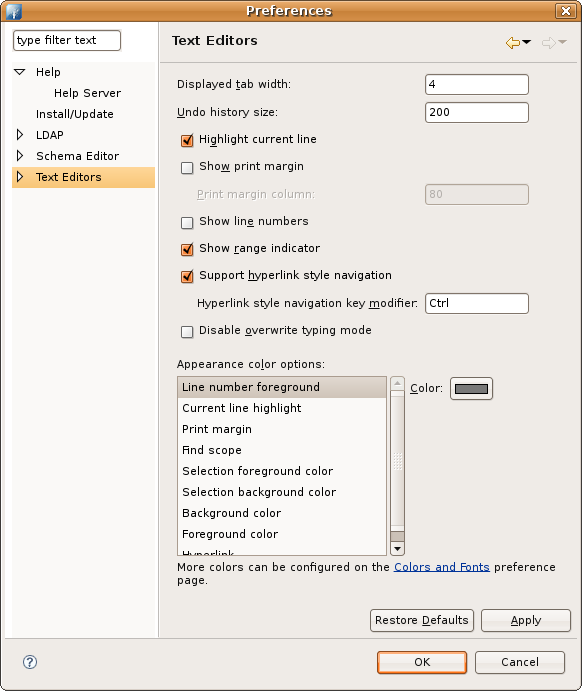Open the back history dropdown arrow
Image resolution: width=582 pixels, height=691 pixels.
click(526, 42)
